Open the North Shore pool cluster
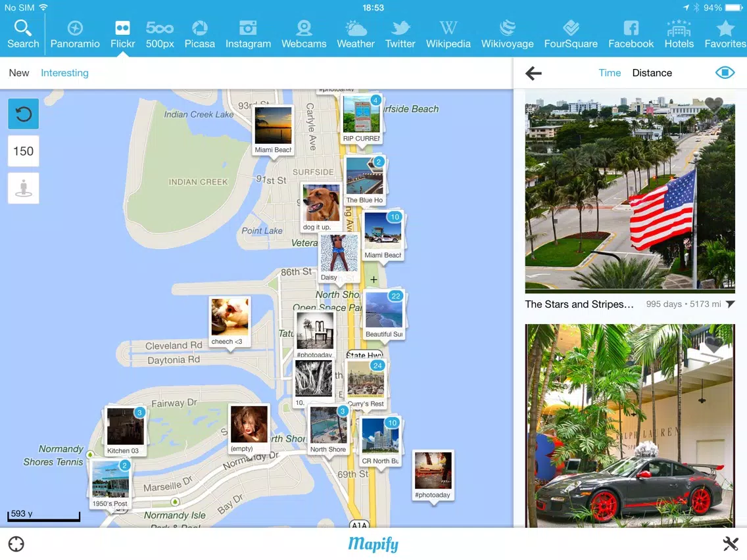This screenshot has height=560, width=747. pos(328,429)
